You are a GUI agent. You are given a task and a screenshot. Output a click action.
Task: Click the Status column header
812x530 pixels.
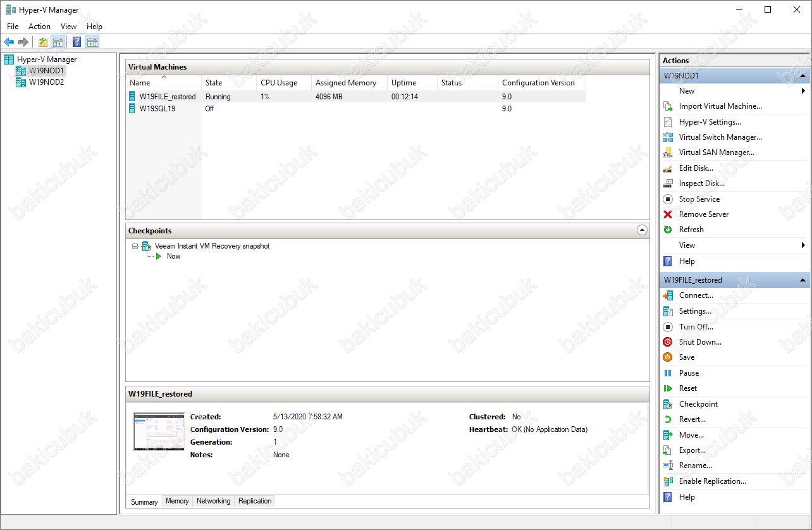(467, 83)
